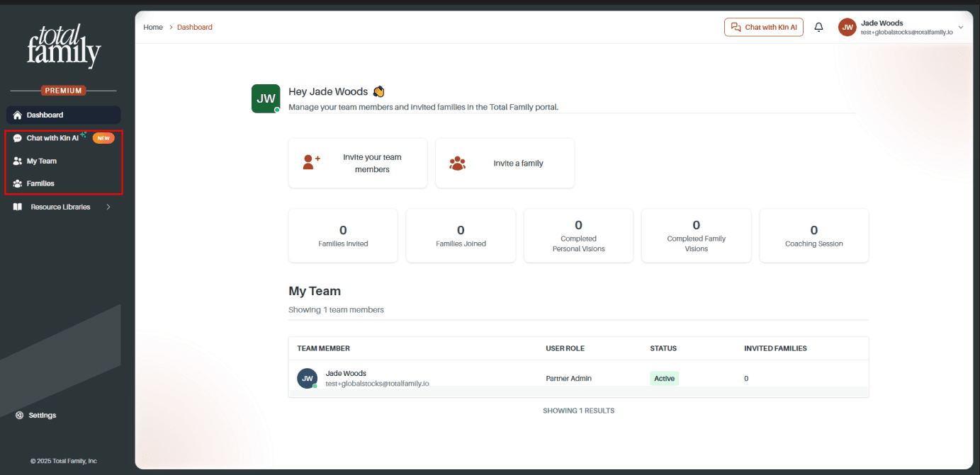Viewport: 980px width, 475px height.
Task: Go to Families in the sidebar
Action: [x=64, y=183]
